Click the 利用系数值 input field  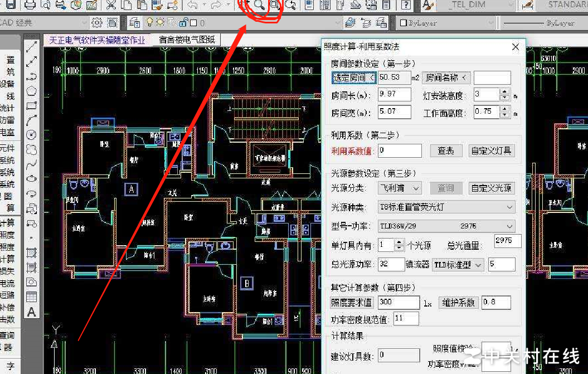(x=400, y=150)
